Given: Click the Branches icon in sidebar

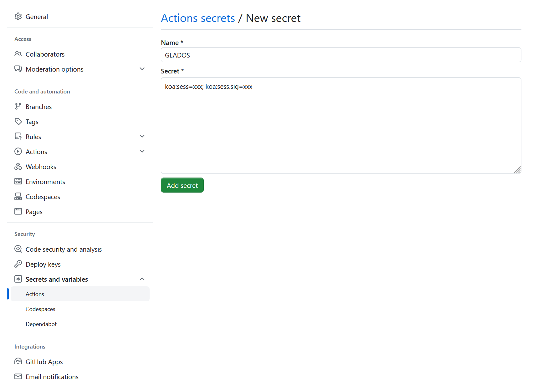Looking at the screenshot, I should [18, 106].
